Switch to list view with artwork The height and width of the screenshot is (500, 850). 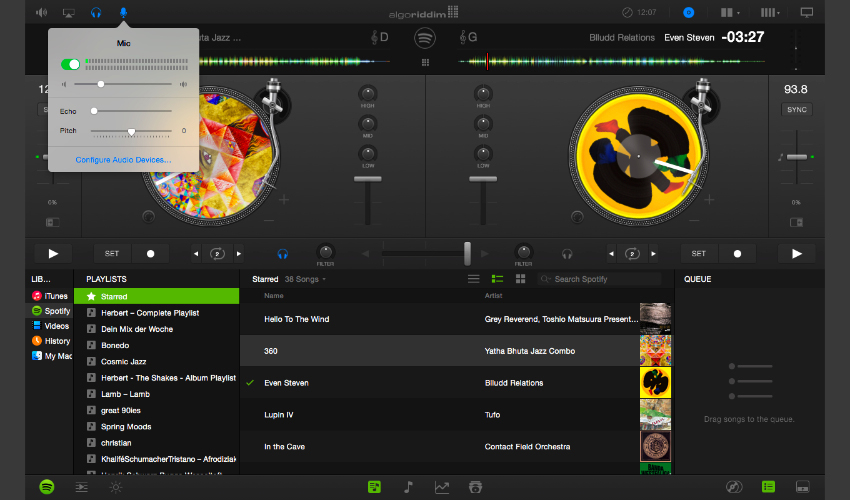[x=497, y=279]
